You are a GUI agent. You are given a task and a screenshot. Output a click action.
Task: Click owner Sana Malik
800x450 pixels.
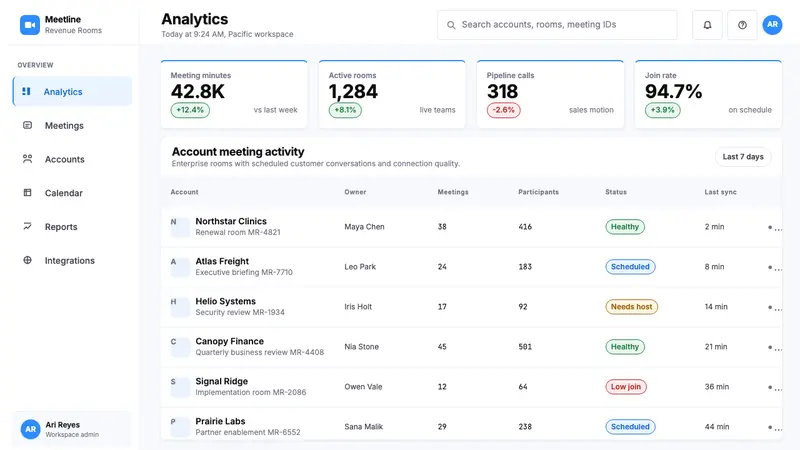363,427
